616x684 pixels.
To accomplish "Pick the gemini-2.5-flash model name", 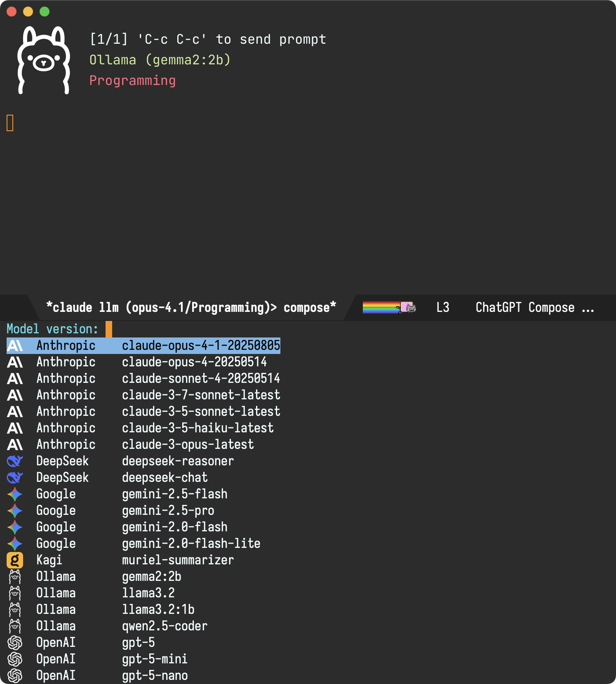I will point(175,494).
